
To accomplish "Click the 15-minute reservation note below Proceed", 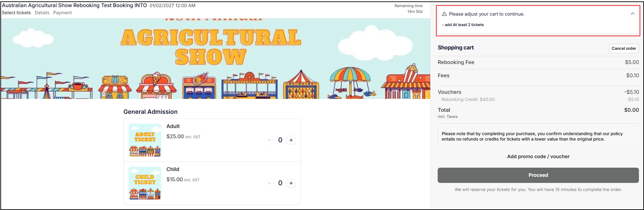I will point(538,190).
